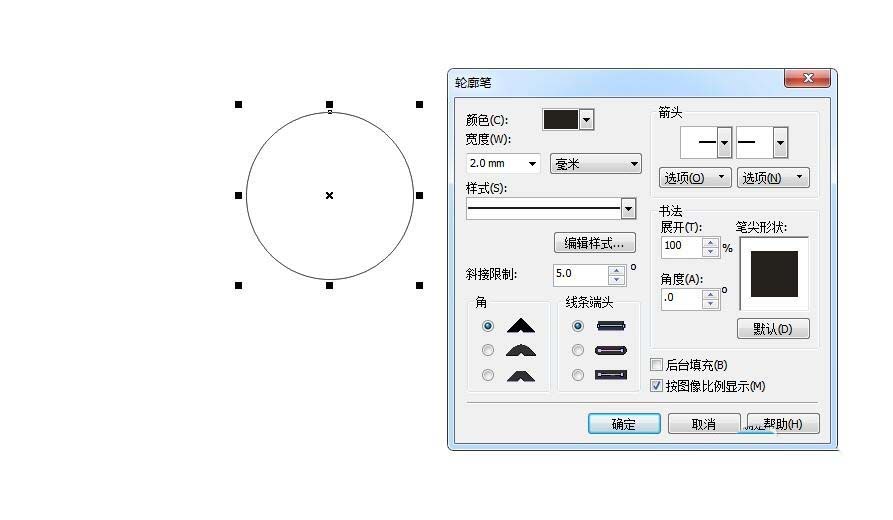Viewport: 893px width, 520px height.
Task: Click the miter corner shape icon
Action: pyautogui.click(x=521, y=326)
